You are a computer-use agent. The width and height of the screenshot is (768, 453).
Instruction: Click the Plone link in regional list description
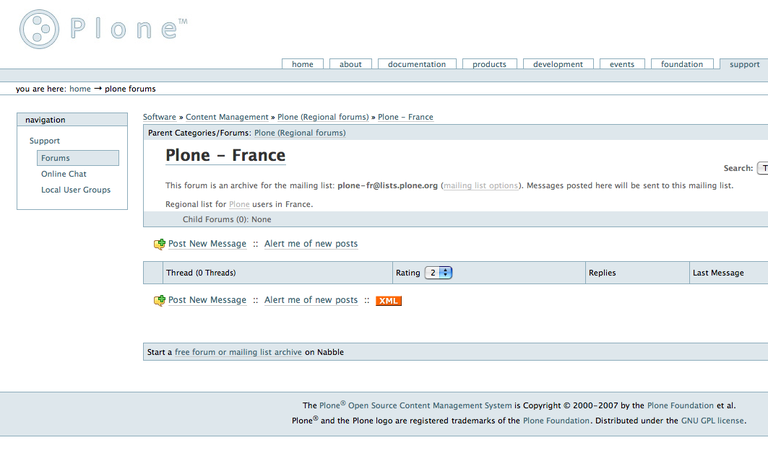[x=239, y=204]
